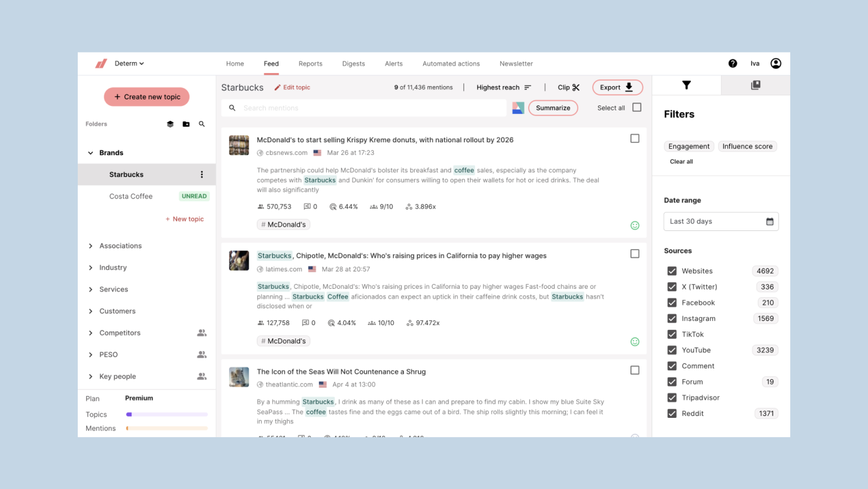868x489 pixels.
Task: Open the help question mark icon
Action: [x=733, y=63]
